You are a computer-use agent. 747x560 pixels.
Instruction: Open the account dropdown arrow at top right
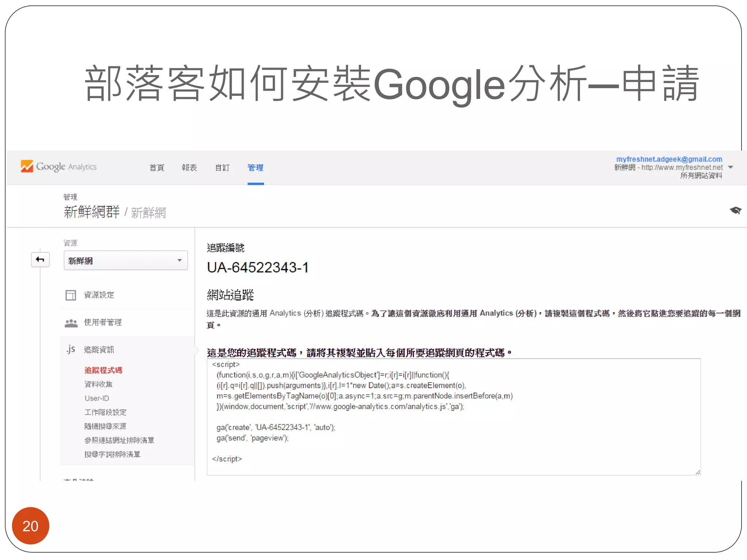[731, 167]
